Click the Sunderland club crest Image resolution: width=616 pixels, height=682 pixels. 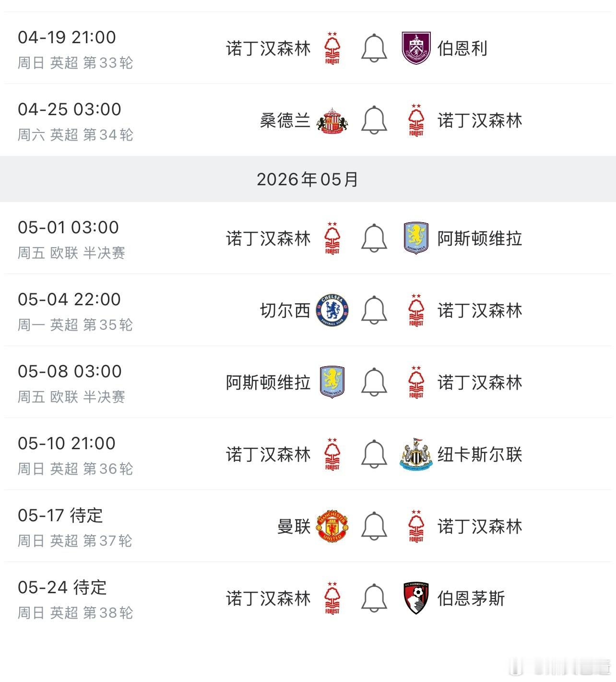click(332, 120)
